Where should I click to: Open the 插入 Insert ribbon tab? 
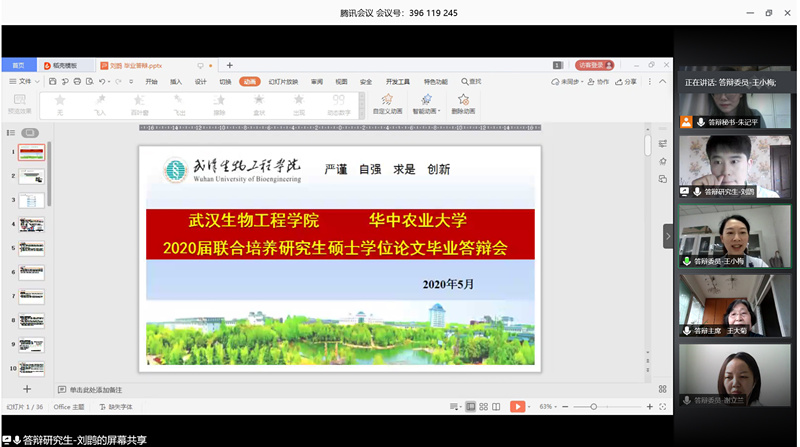click(176, 82)
